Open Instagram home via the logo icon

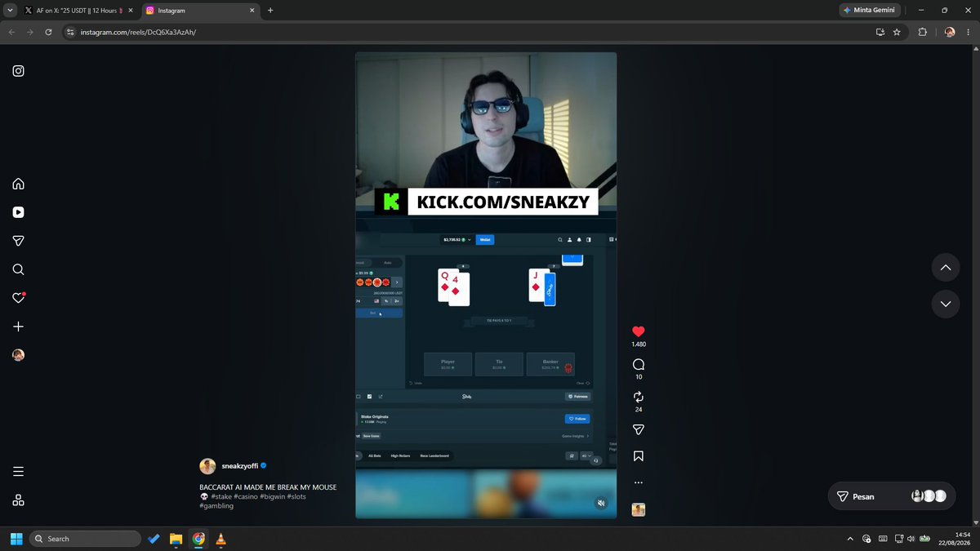pyautogui.click(x=18, y=71)
